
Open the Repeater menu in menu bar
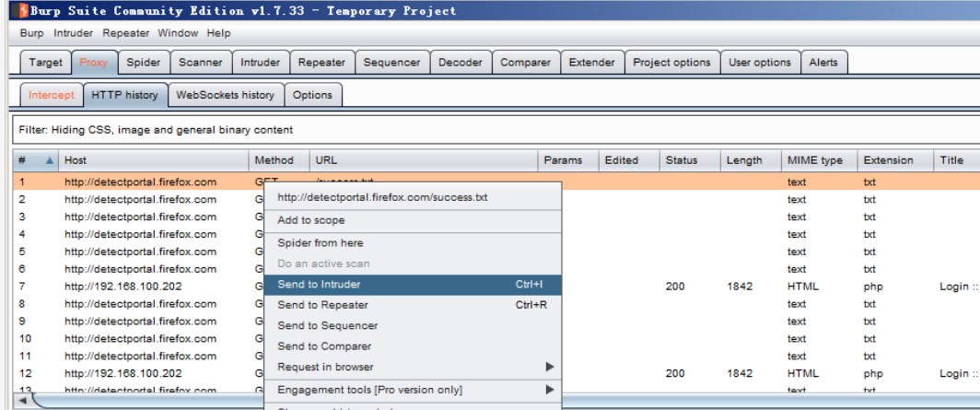coord(125,33)
